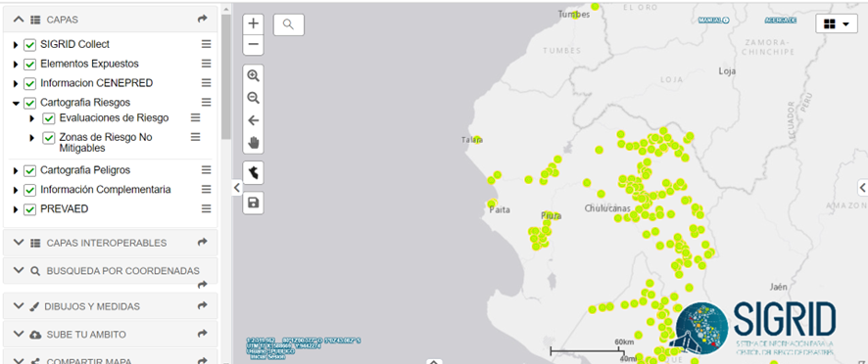
Task: Open PREVAED layer options menu
Action: pos(206,208)
